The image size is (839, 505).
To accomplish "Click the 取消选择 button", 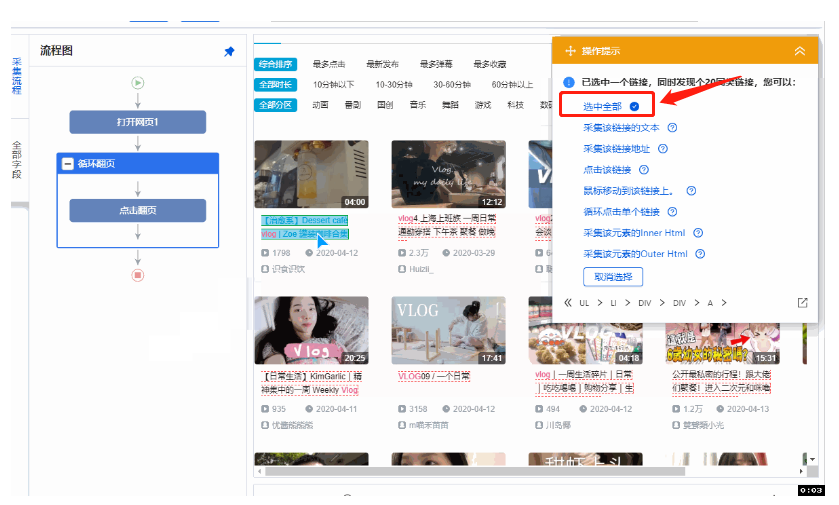I will [x=613, y=277].
